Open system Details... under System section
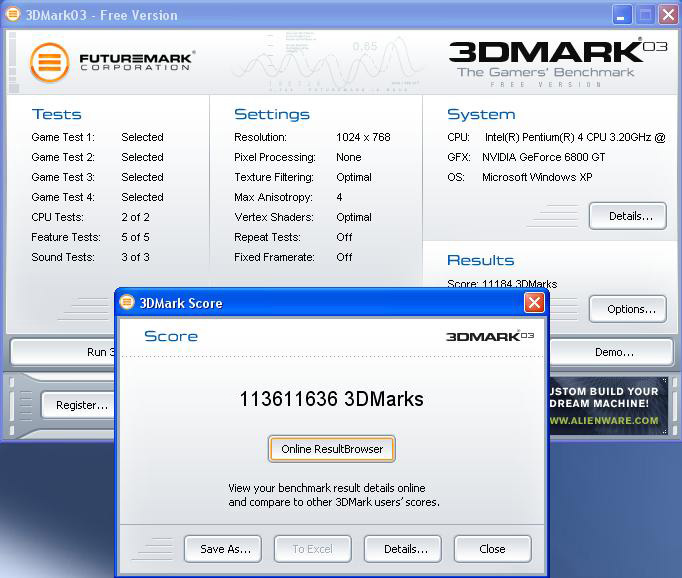682x578 pixels. pyautogui.click(x=627, y=215)
